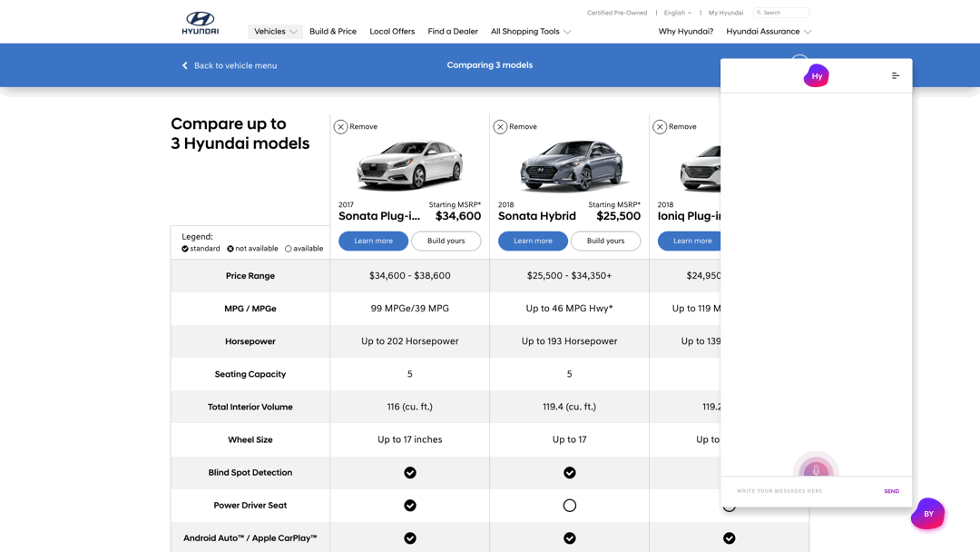This screenshot has width=980, height=552.
Task: Click Blind Spot Detection check for Sonata Plug-in
Action: point(410,473)
